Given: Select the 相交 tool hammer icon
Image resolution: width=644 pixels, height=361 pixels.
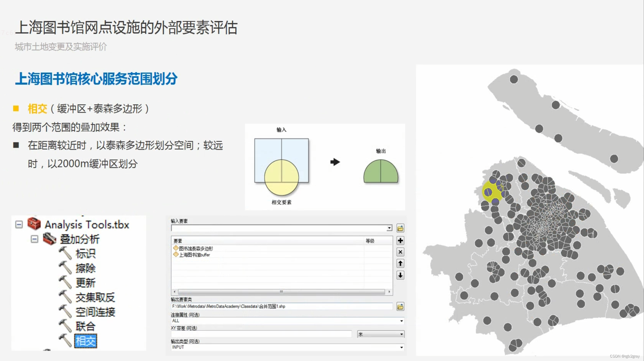Looking at the screenshot, I should [x=65, y=341].
